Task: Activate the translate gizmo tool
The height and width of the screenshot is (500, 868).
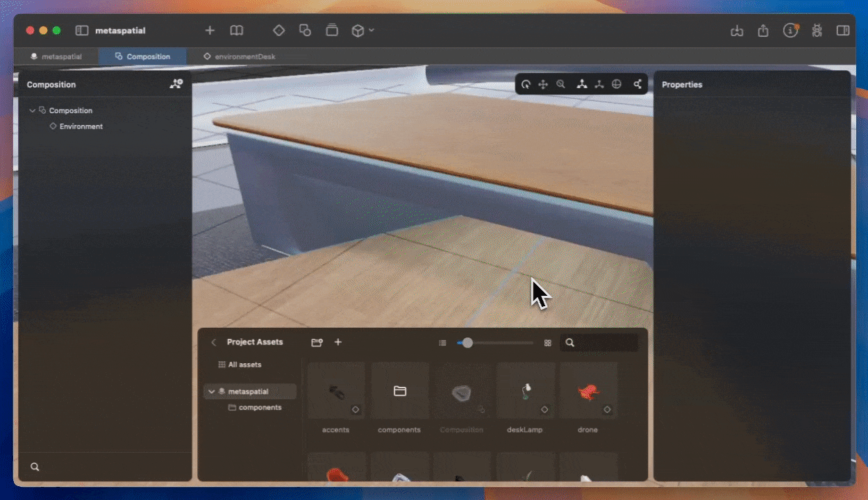Action: pyautogui.click(x=582, y=84)
